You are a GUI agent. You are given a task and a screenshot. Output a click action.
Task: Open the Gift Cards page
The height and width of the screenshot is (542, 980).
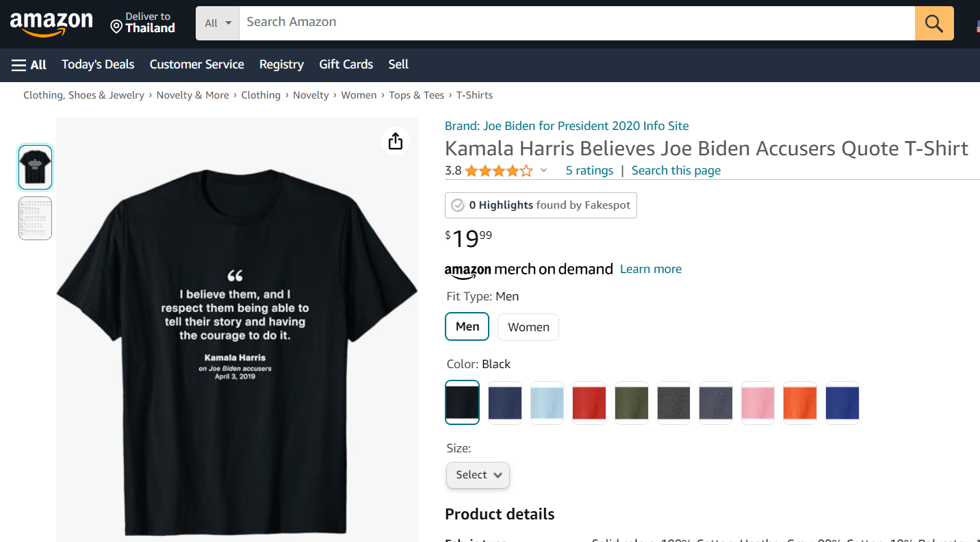346,64
